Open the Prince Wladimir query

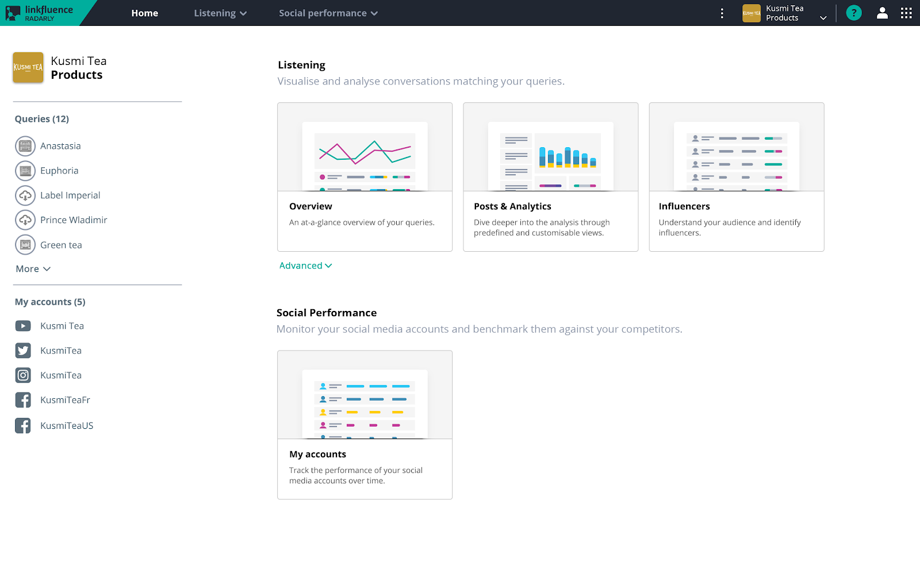pos(74,220)
